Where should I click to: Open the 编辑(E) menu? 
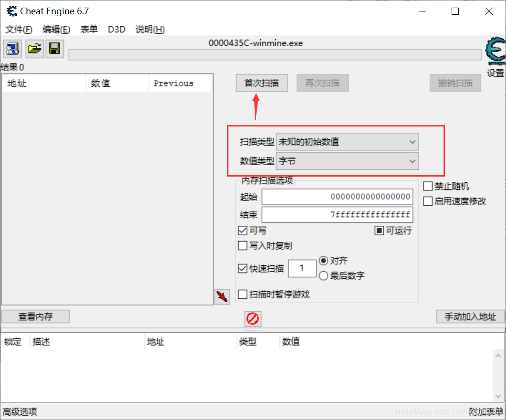pos(56,30)
